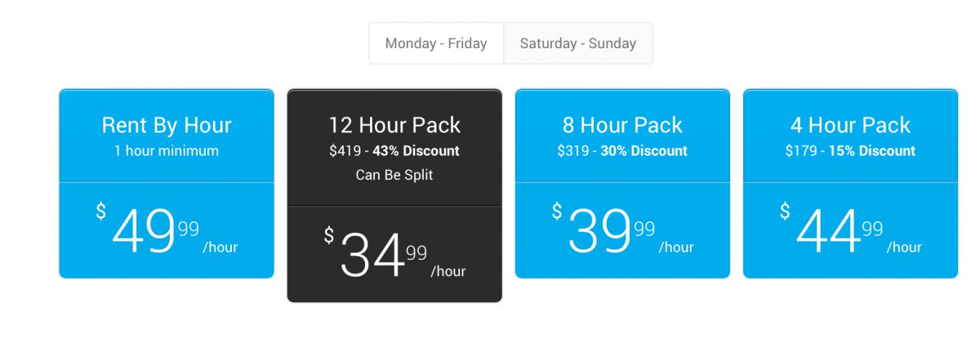Click the 1 hour minimum text
The width and height of the screenshot is (980, 343).
tap(167, 151)
